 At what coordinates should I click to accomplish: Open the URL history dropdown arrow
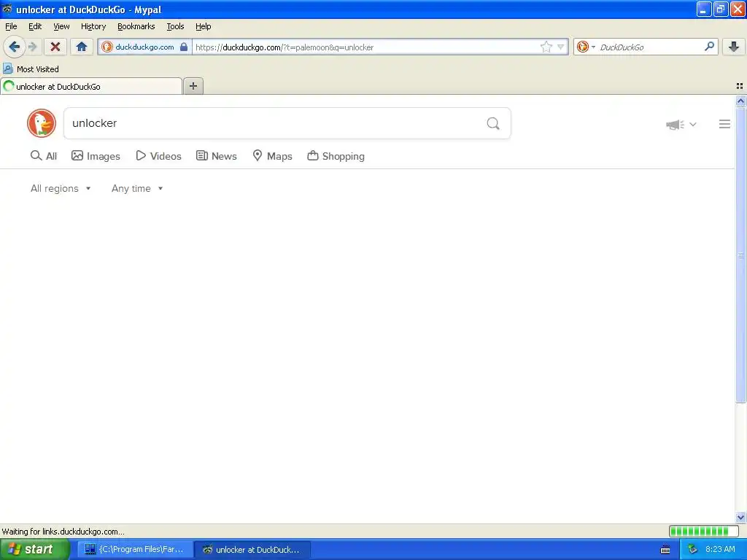(561, 47)
